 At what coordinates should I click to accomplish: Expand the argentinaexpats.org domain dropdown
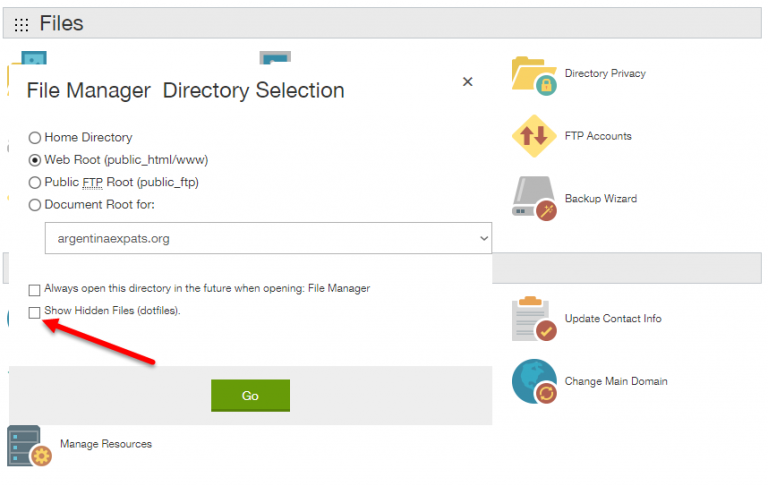268,238
